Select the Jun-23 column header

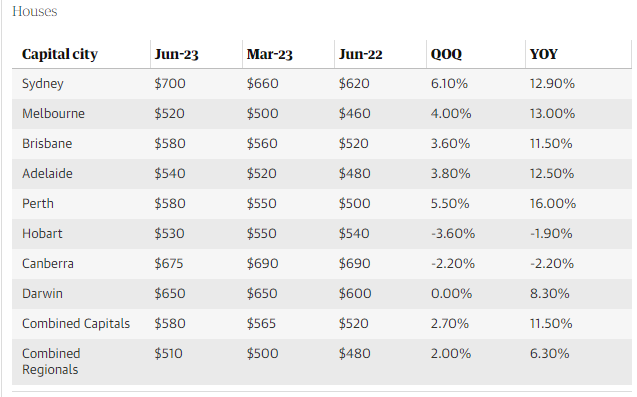(176, 54)
